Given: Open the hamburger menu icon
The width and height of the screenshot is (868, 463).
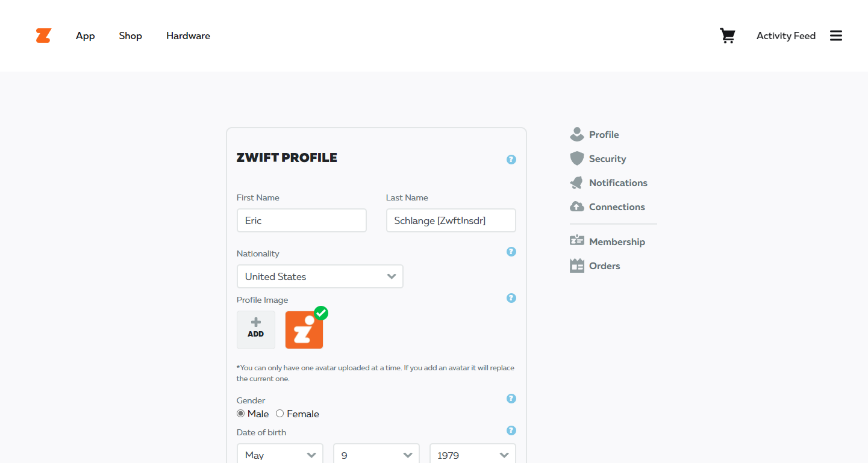Looking at the screenshot, I should point(836,36).
